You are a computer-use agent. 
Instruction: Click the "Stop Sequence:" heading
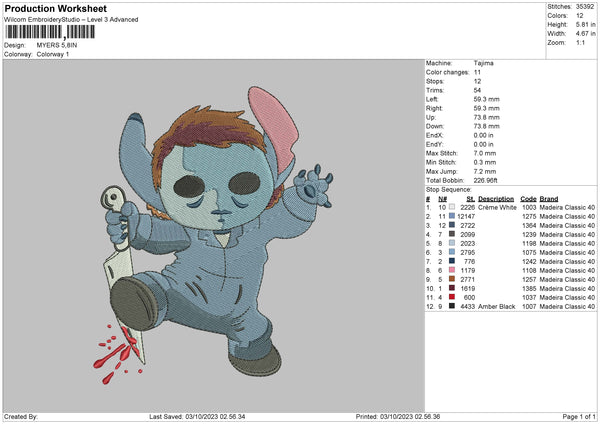point(448,190)
